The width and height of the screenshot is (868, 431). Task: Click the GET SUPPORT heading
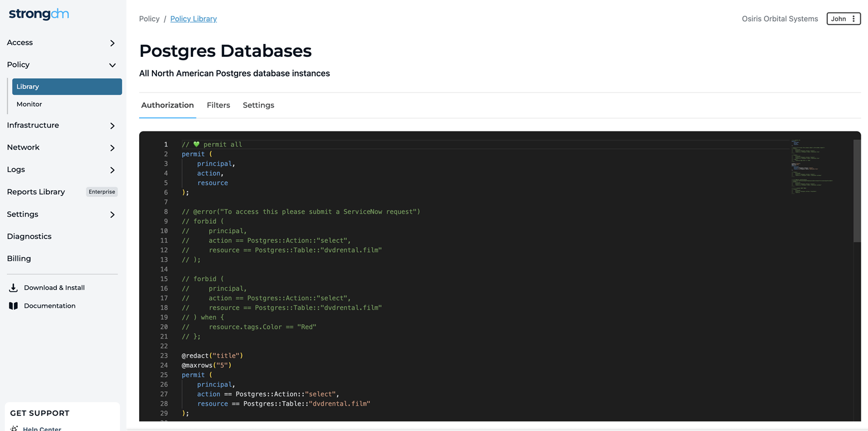click(40, 413)
